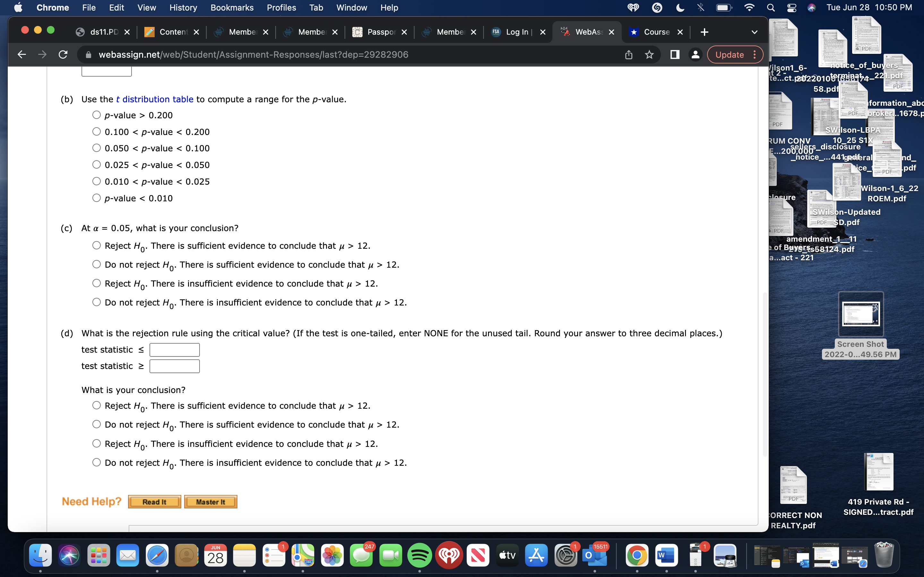Choose 0.025 < p-value < 0.050
The width and height of the screenshot is (924, 577).
click(97, 164)
